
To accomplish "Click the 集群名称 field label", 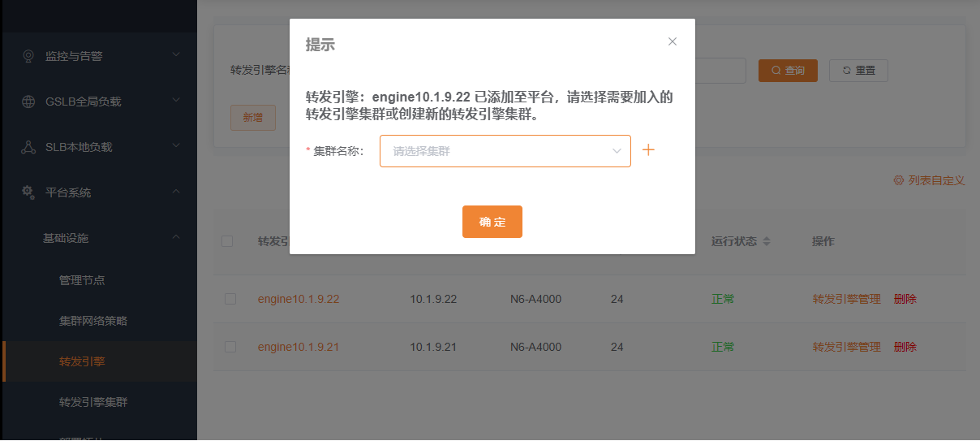I will [x=338, y=151].
